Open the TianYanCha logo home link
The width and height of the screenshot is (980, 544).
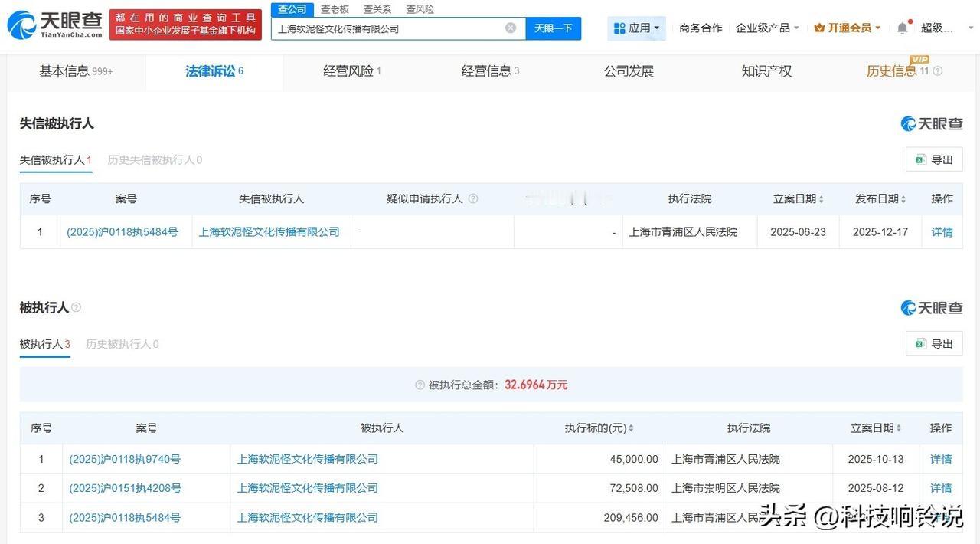(x=54, y=25)
